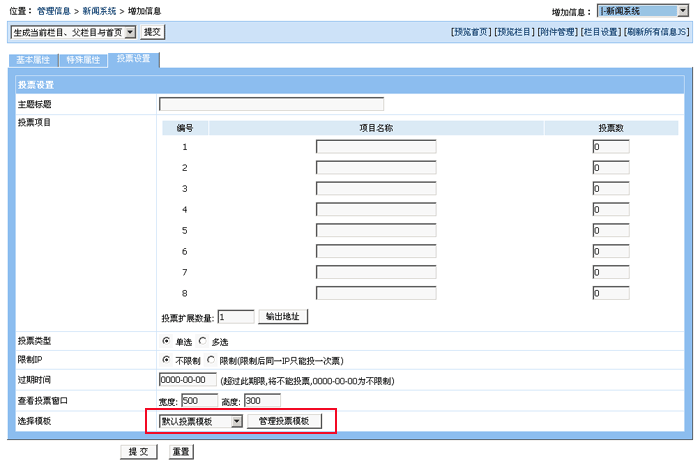Select 限制 IP radio option
The image size is (700, 463).
coord(211,360)
